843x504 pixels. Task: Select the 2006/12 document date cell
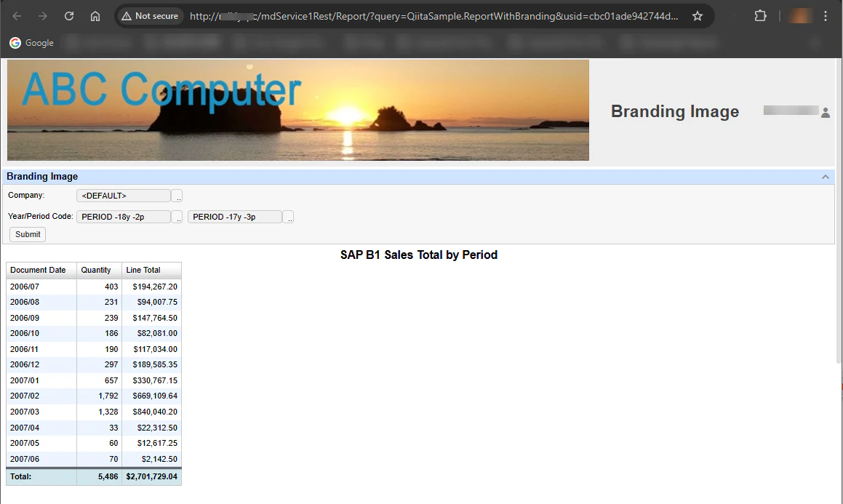(41, 364)
